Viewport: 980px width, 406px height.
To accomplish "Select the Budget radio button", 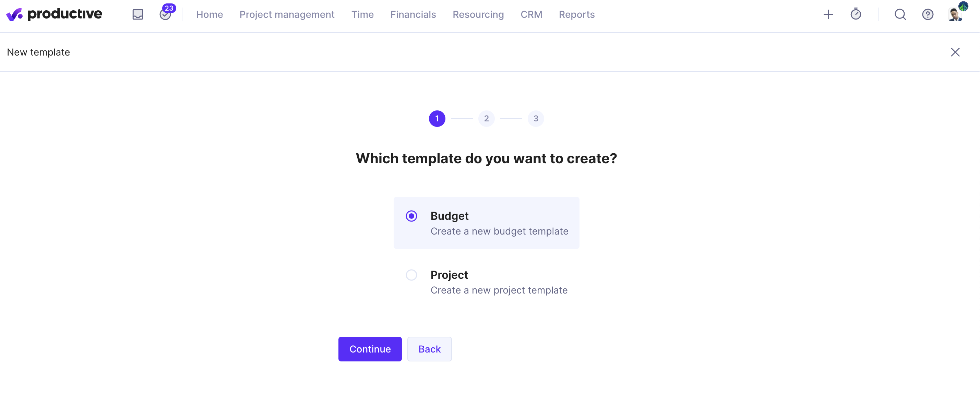I will (411, 216).
